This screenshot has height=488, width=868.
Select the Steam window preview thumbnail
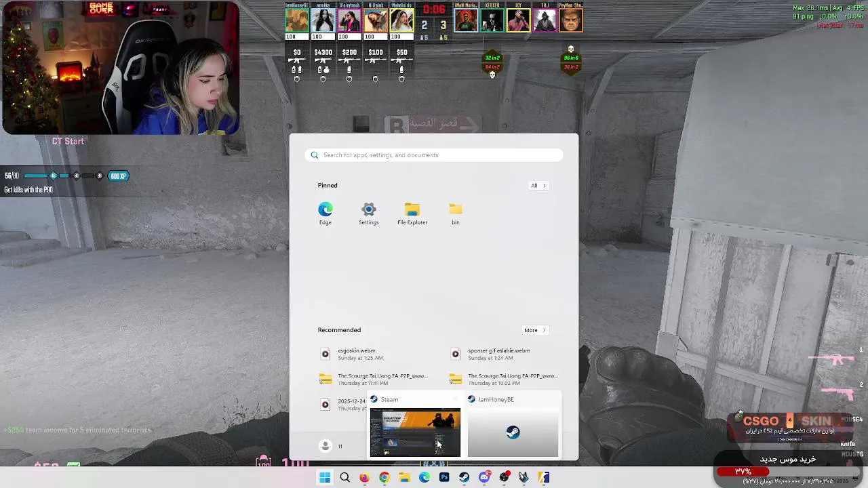click(415, 432)
